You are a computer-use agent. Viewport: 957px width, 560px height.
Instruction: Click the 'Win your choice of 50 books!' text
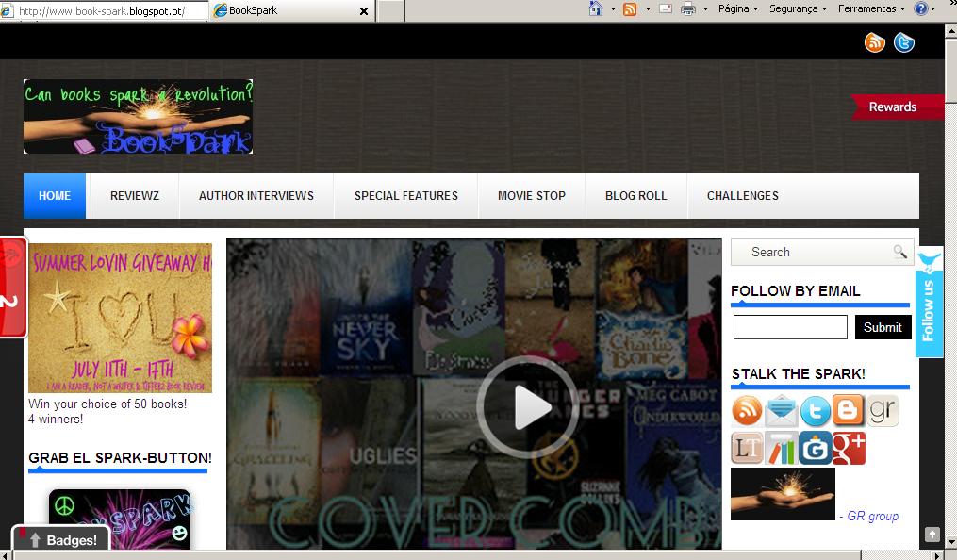pos(107,404)
